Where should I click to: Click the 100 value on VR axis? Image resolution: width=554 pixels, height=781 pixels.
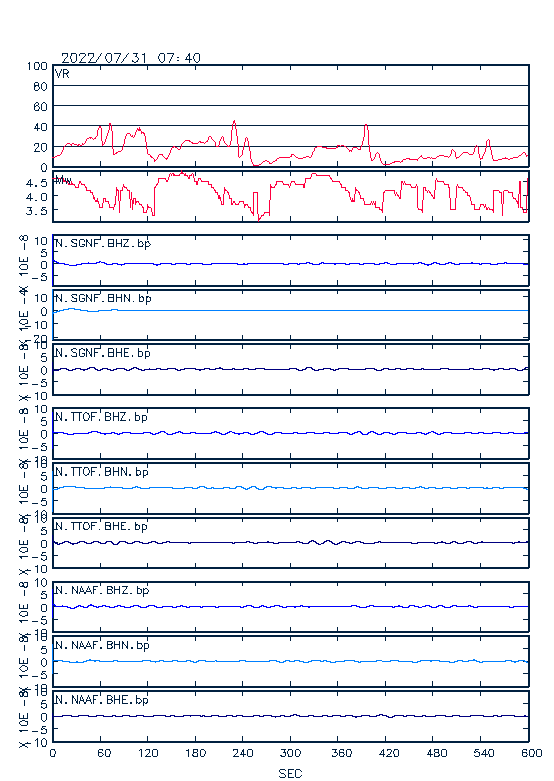pos(37,66)
